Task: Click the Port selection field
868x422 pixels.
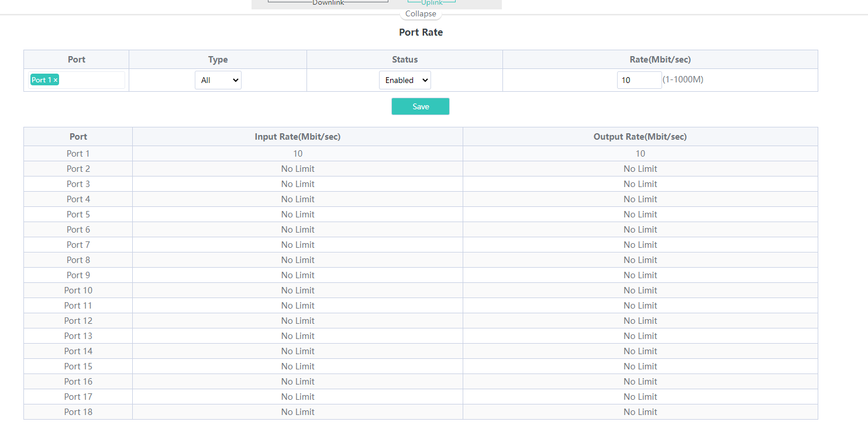Action: 77,80
